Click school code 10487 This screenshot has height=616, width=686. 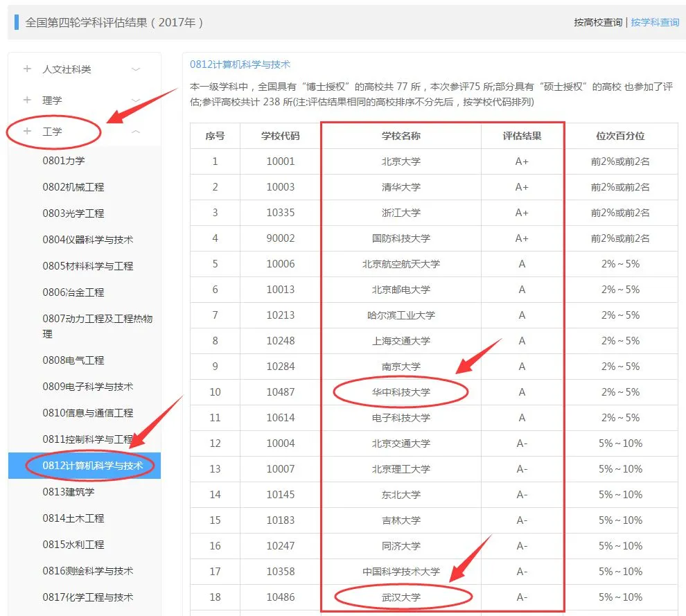pos(281,392)
